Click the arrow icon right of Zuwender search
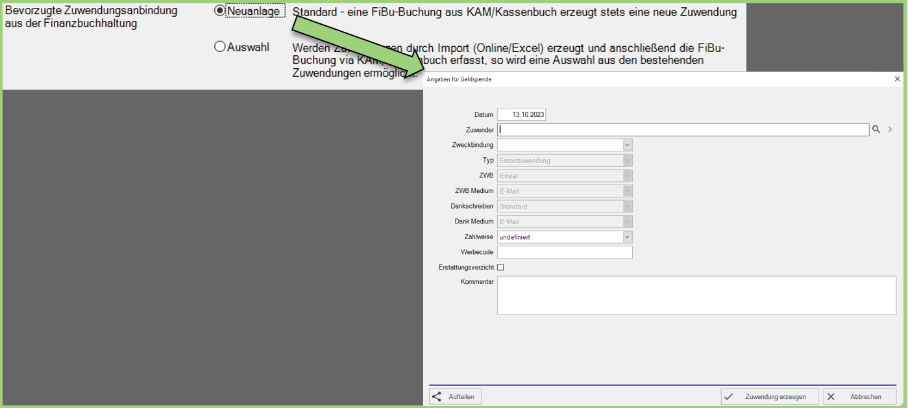 coord(890,129)
